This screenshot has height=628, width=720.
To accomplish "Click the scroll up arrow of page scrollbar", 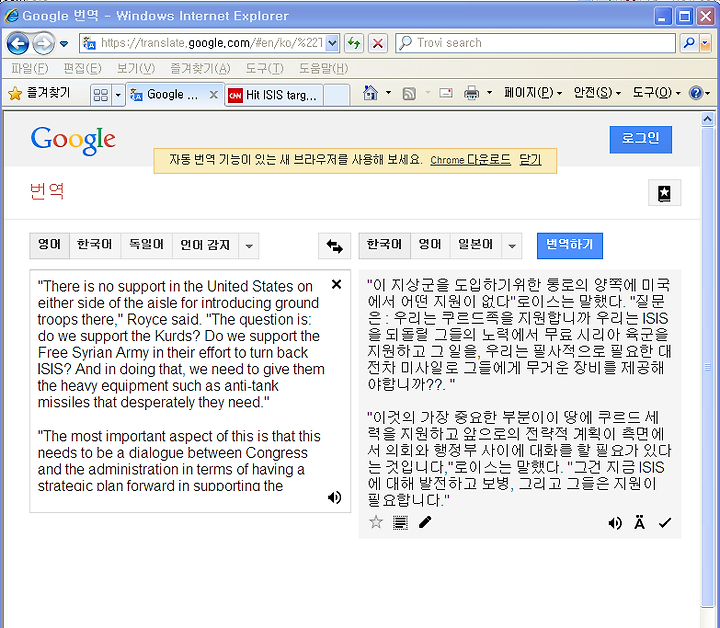I will tap(707, 119).
